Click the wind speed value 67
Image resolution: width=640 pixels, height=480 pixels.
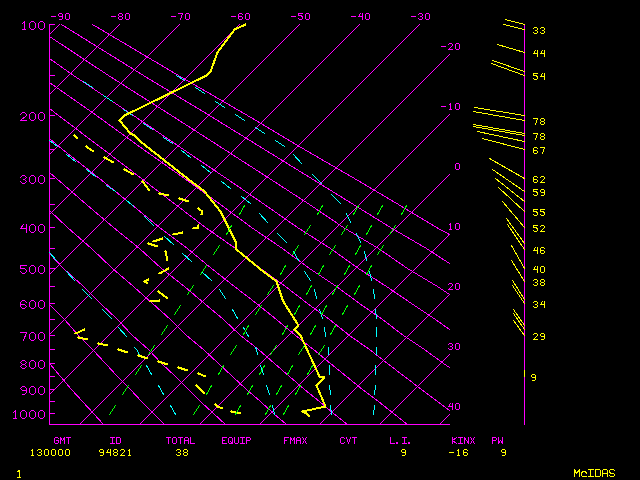coord(538,151)
